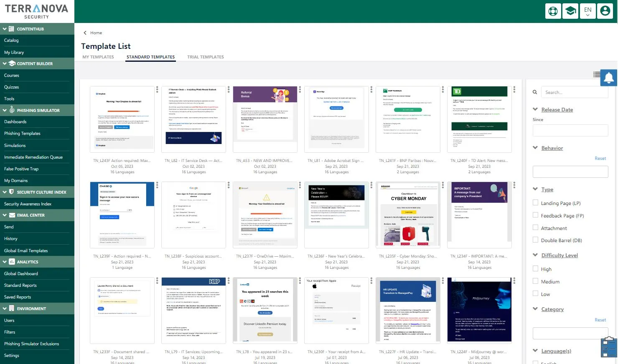Click the Terranova Security logo
The width and height of the screenshot is (618, 364).
37,11
